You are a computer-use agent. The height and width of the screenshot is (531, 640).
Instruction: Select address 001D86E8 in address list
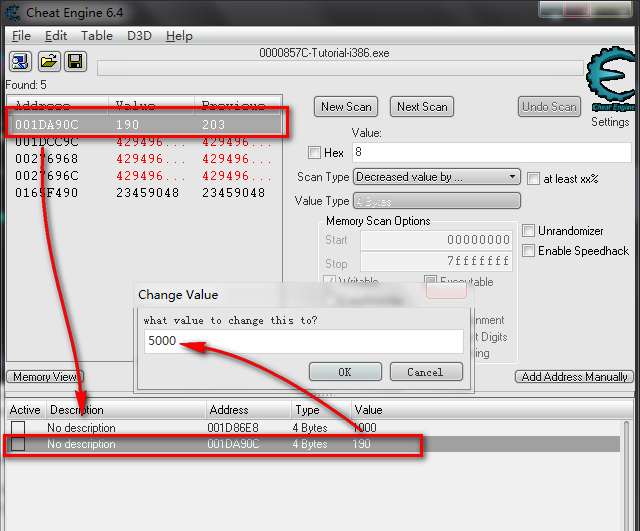pos(233,428)
